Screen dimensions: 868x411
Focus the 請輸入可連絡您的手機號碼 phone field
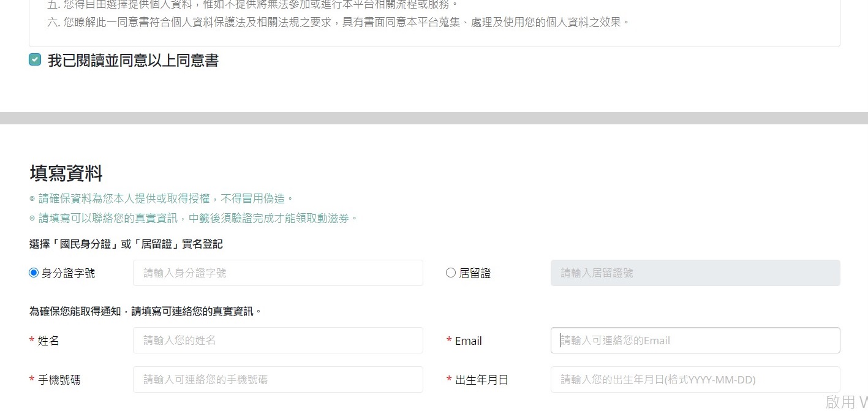pyautogui.click(x=278, y=379)
